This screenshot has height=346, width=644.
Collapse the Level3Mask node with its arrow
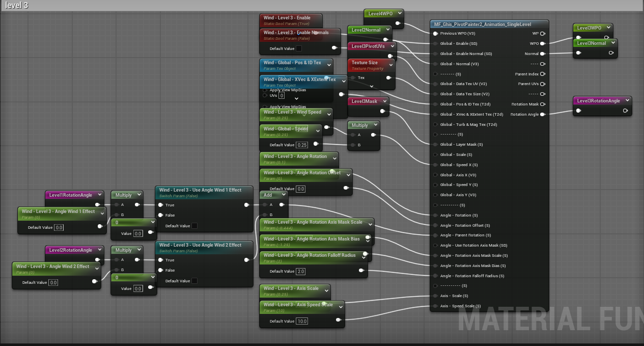tap(384, 101)
